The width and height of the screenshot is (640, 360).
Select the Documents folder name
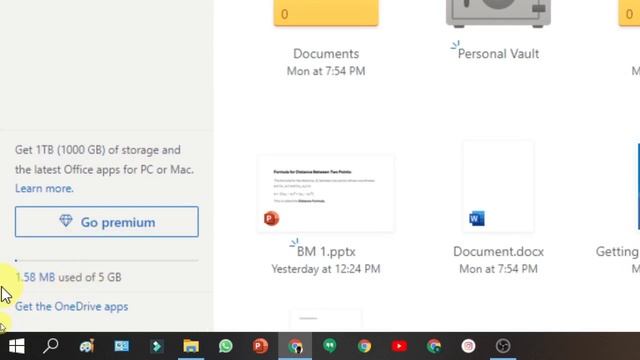326,53
